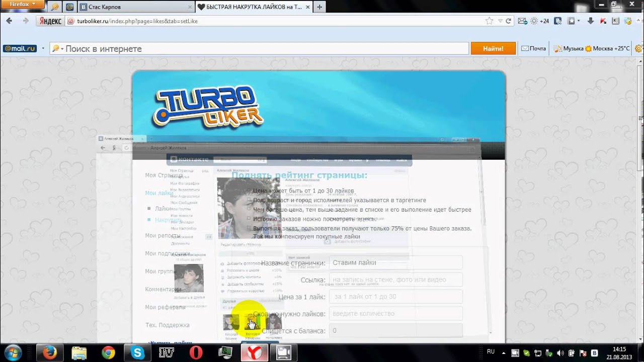The image size is (644, 362).
Task: Open Тех. Поддержка in the sidebar
Action: pos(167,325)
